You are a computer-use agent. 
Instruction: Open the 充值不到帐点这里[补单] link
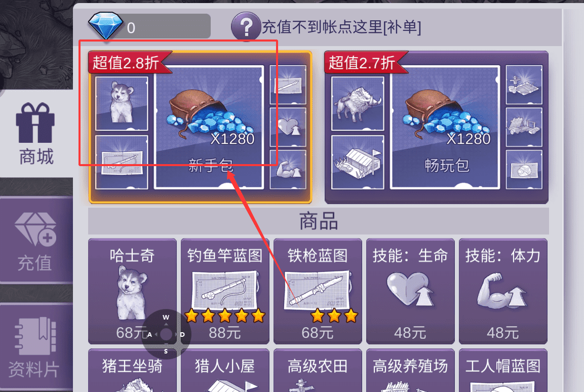(341, 27)
